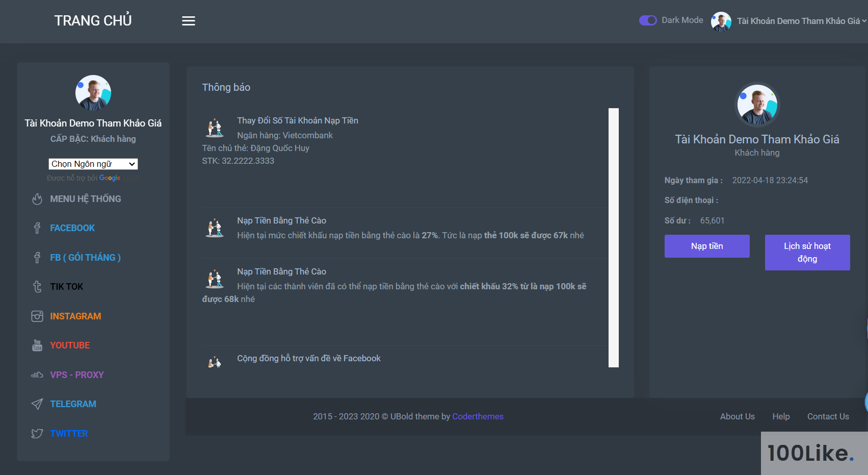
Task: Open the FB ( GÓI THÁNG ) menu
Action: [85, 258]
